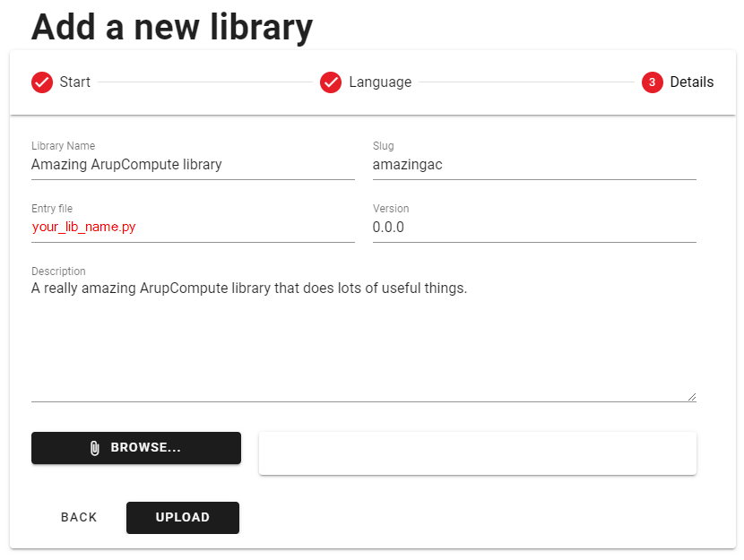The image size is (744, 560).
Task: Click the Version field showing 0.0.0
Action: point(534,228)
